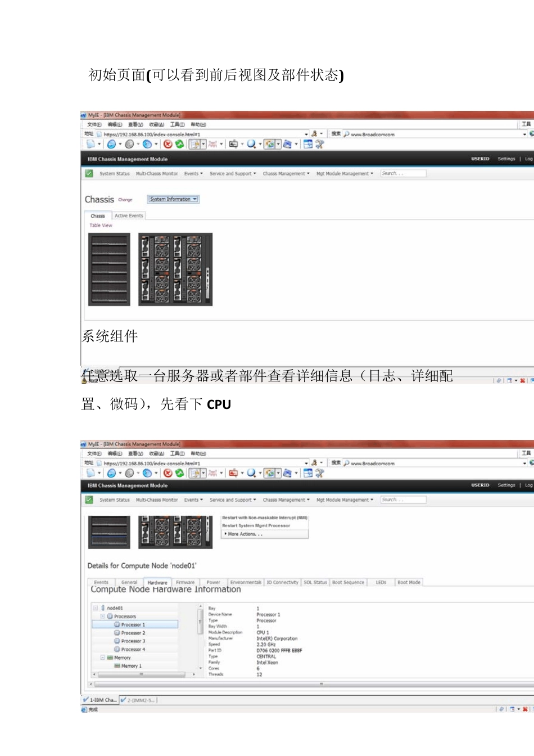Open Boot Mode tab
Viewport: 534px width, 756px height.
click(x=409, y=582)
